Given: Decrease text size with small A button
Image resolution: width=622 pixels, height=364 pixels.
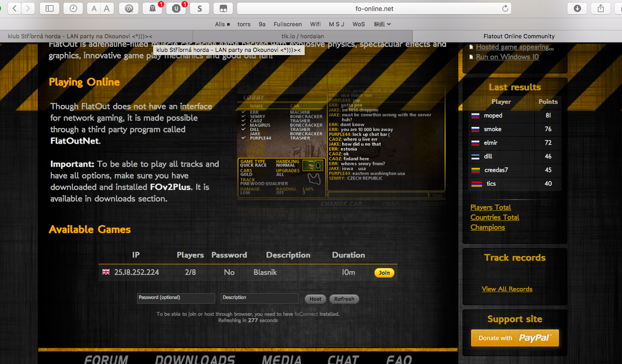Looking at the screenshot, I should 94,8.
